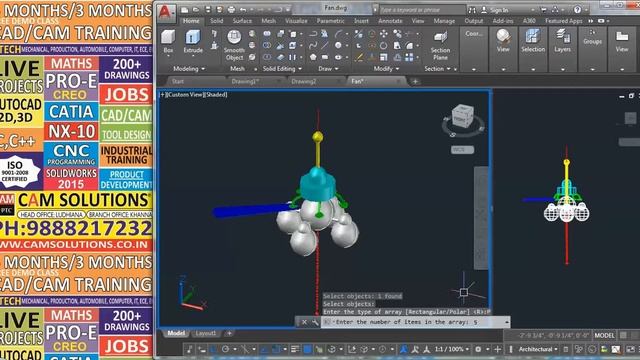Open the Sign In dropdown arrow
This screenshot has width=640, height=360.
pyautogui.click(x=533, y=10)
